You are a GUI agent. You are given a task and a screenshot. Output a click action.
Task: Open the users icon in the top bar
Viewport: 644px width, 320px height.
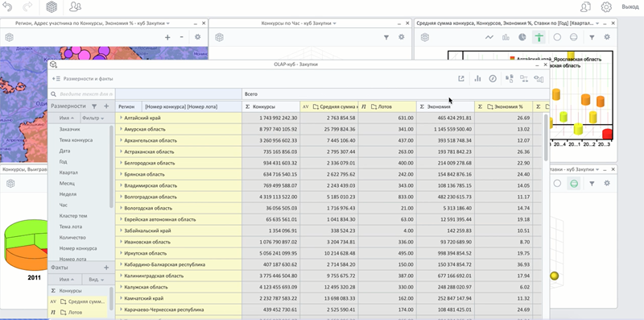click(75, 6)
